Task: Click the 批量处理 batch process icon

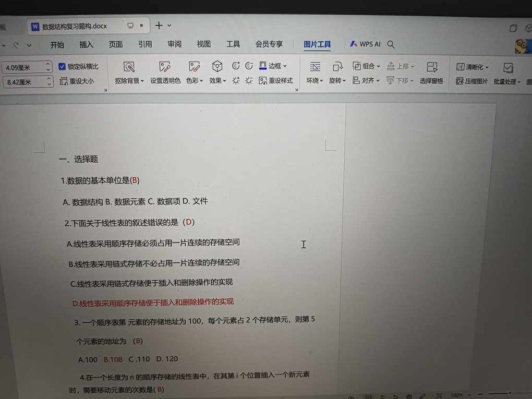Action: tap(508, 68)
